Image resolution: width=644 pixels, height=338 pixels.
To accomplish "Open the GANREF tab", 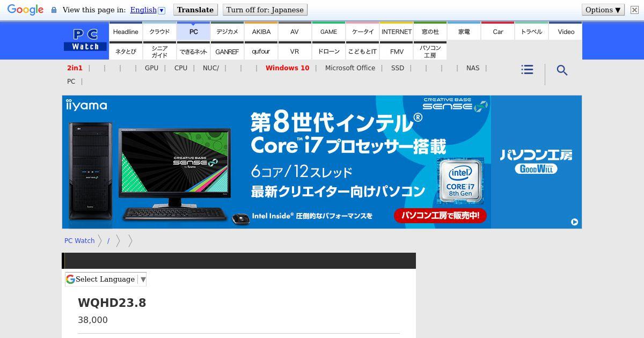I will [227, 52].
